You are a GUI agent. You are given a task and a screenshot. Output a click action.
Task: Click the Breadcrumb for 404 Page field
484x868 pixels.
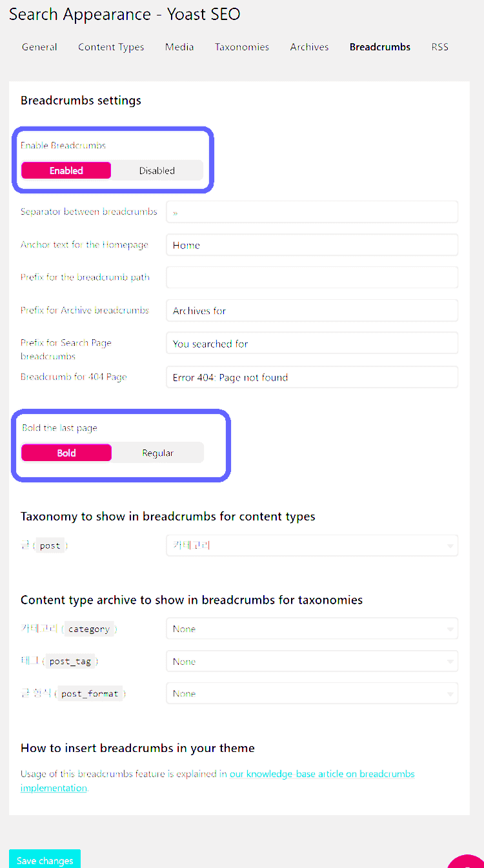[x=312, y=377]
